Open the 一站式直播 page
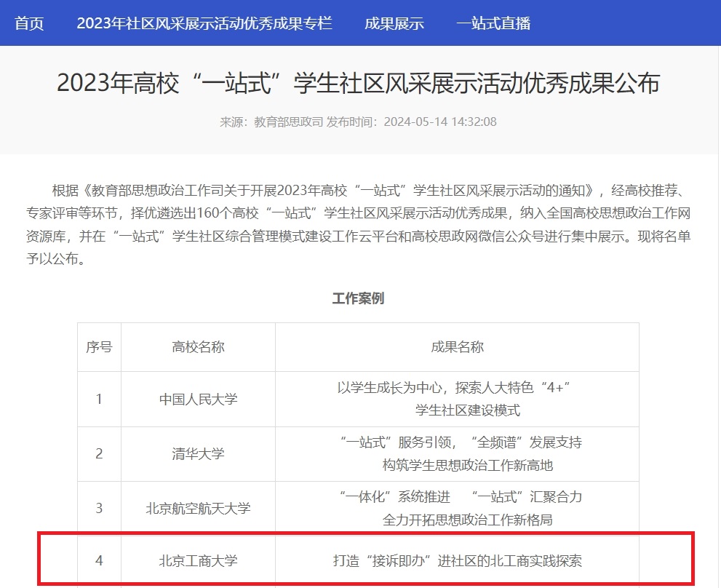721x588 pixels. pos(494,23)
